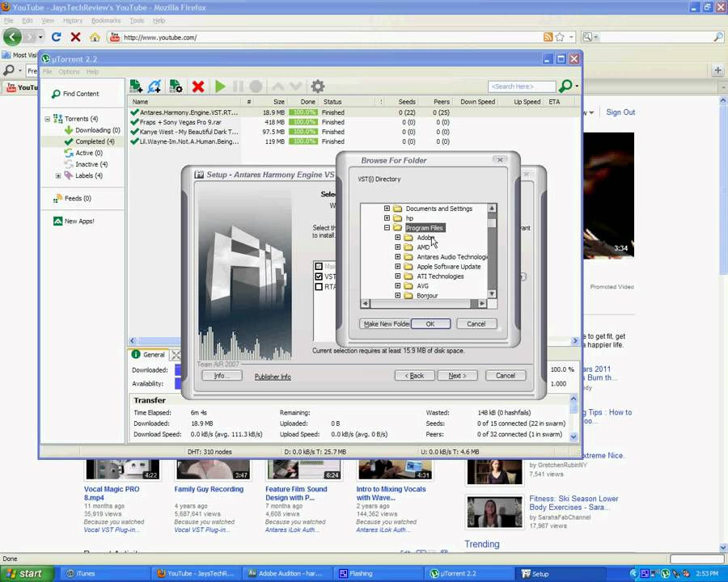728x582 pixels.
Task: Open Firefox Tools menu
Action: pyautogui.click(x=137, y=21)
